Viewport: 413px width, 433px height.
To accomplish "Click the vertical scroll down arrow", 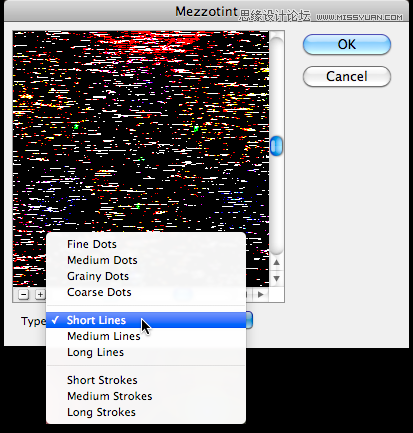I will click(x=276, y=278).
